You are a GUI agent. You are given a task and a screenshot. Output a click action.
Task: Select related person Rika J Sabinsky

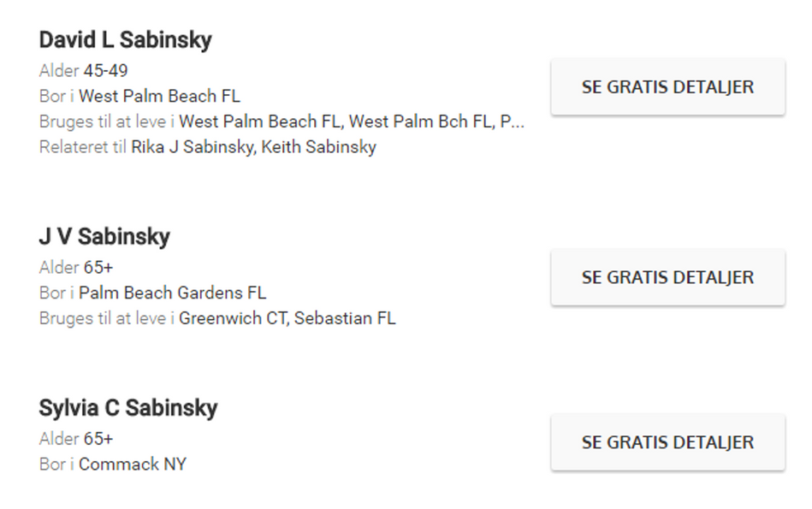tap(193, 147)
